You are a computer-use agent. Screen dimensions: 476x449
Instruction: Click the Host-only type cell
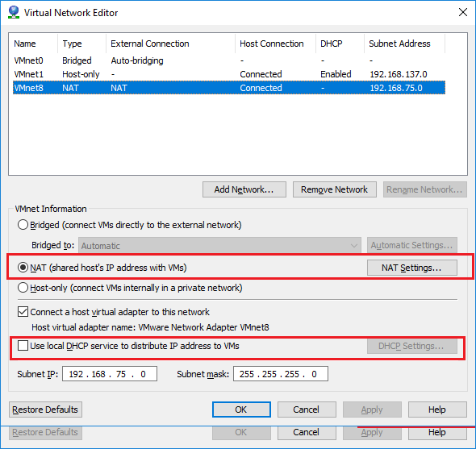81,74
